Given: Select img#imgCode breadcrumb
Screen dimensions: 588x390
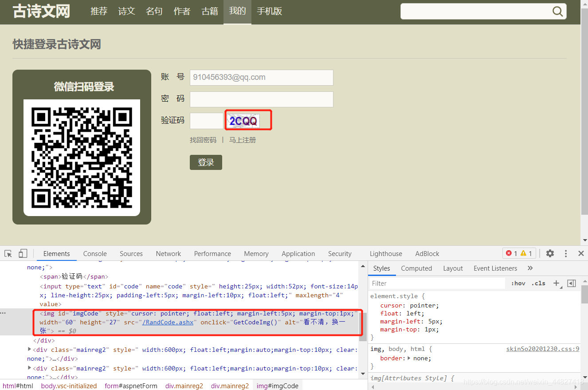Looking at the screenshot, I should (278, 386).
